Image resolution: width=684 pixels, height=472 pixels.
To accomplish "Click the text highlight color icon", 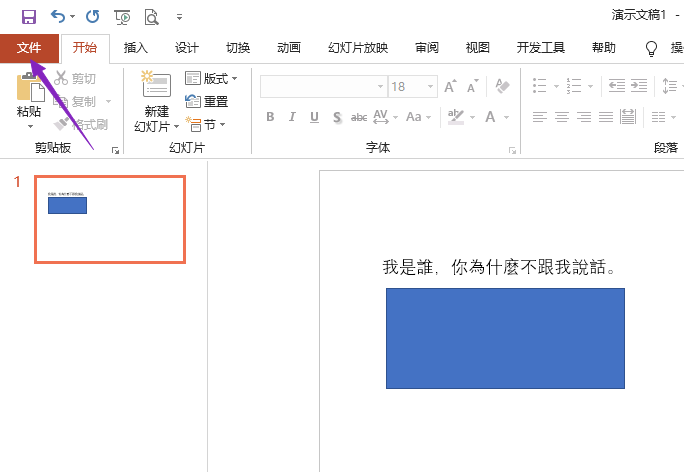I will click(456, 117).
